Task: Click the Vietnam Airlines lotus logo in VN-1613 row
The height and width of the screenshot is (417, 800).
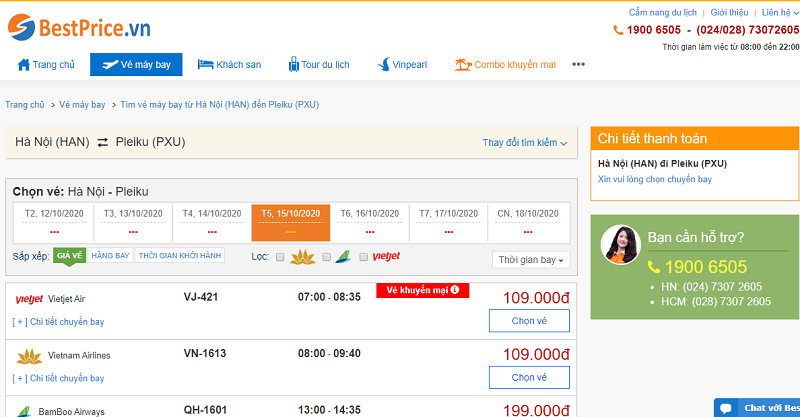Action: pyautogui.click(x=29, y=356)
